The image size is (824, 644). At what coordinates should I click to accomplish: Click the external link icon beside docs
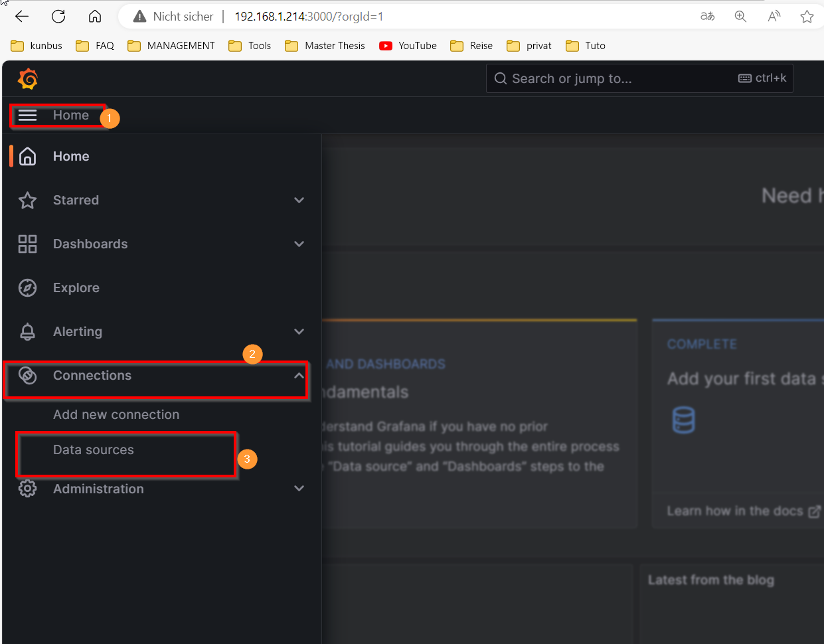[814, 511]
